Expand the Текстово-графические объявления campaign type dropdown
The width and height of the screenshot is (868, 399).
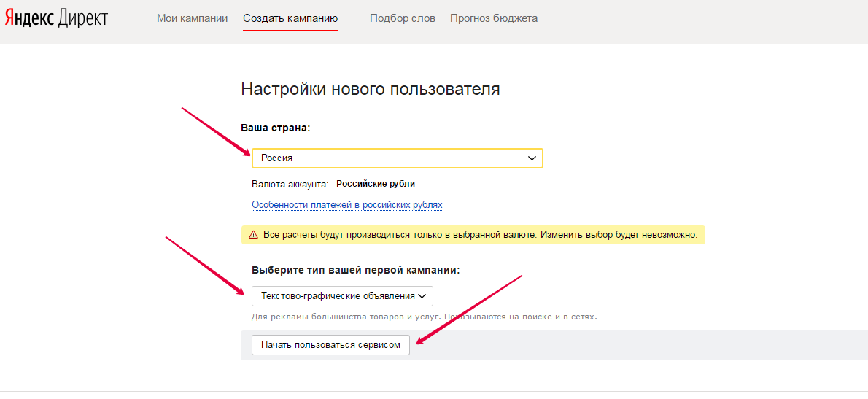point(342,296)
